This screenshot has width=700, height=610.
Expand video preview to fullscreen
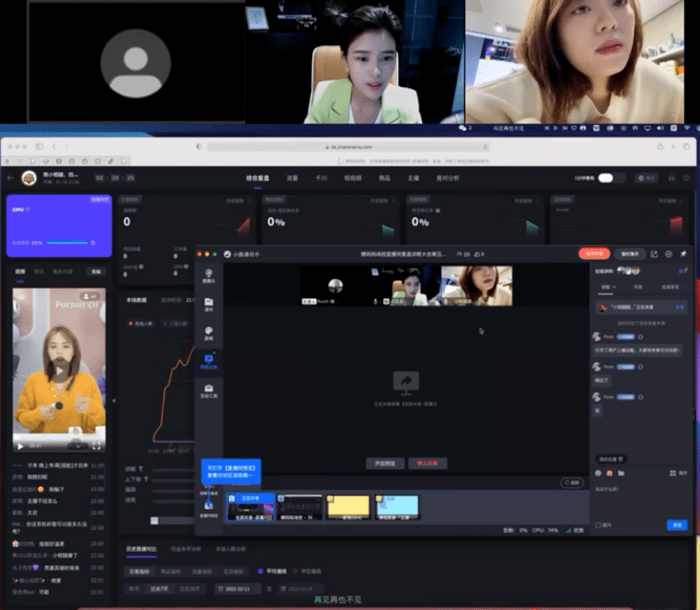pos(97,446)
